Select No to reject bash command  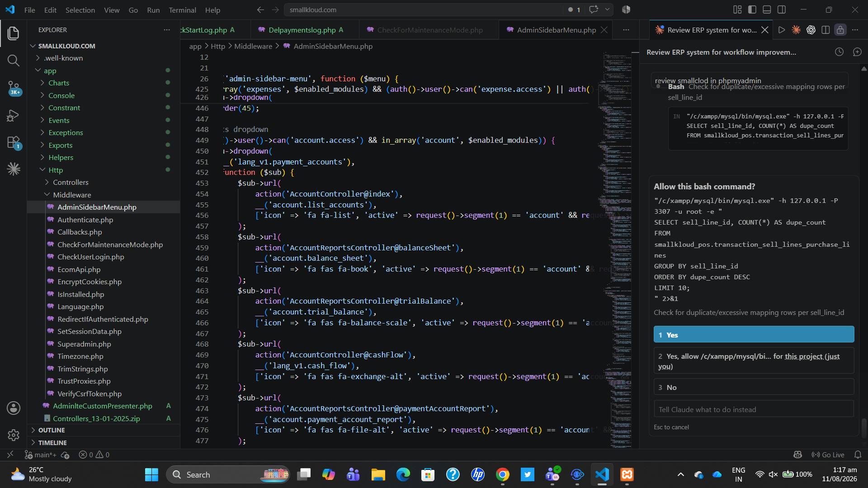pos(754,387)
